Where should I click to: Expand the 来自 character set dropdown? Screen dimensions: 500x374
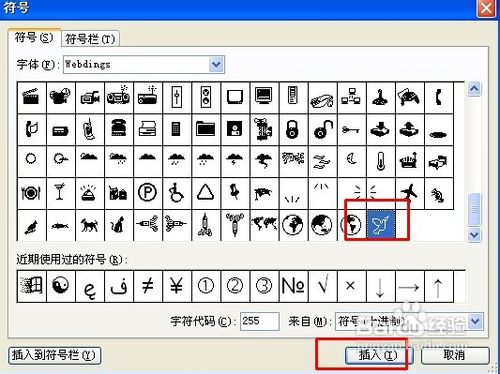tap(475, 321)
